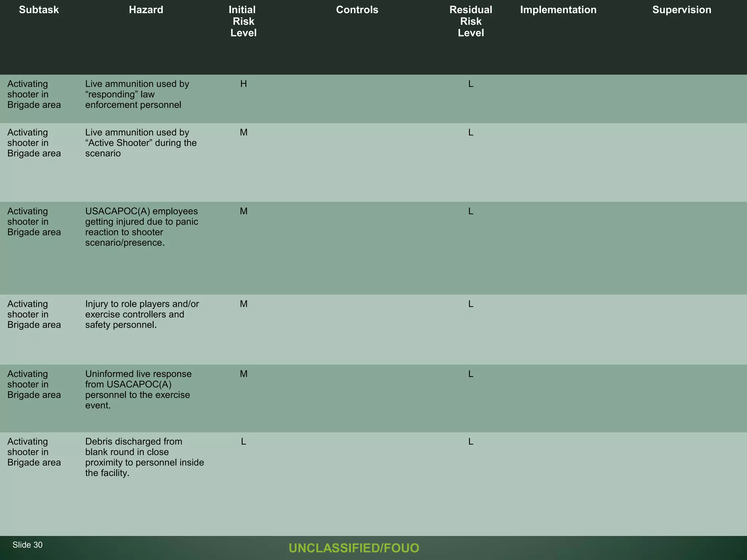Click the subtask cell in the last row

[34, 452]
